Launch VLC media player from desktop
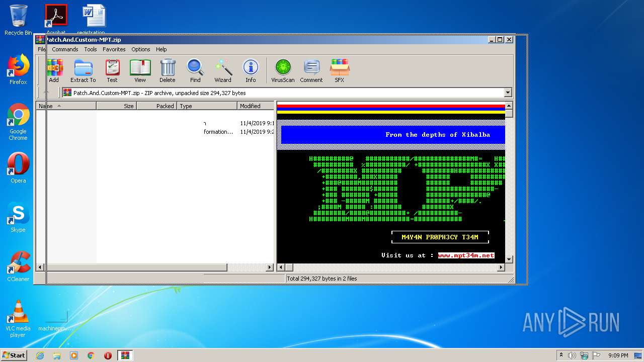The height and width of the screenshot is (362, 644). click(x=18, y=319)
